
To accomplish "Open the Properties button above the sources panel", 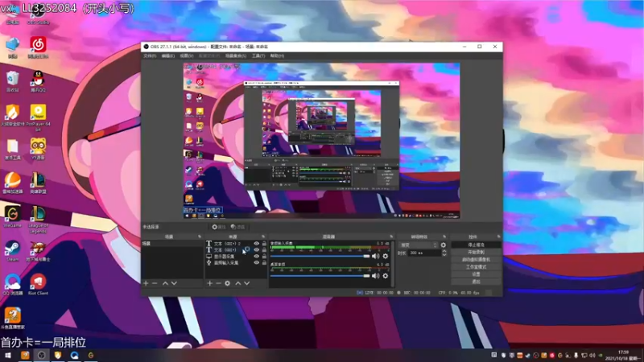I will (x=219, y=227).
